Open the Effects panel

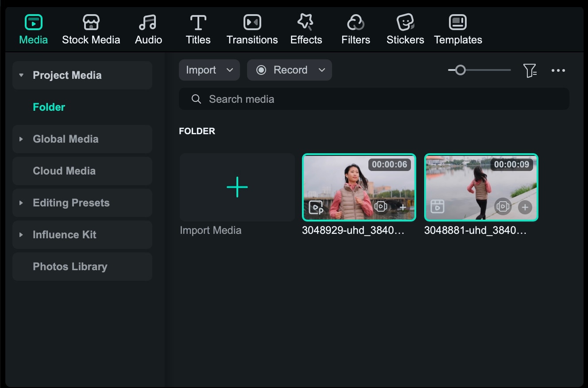tap(306, 29)
